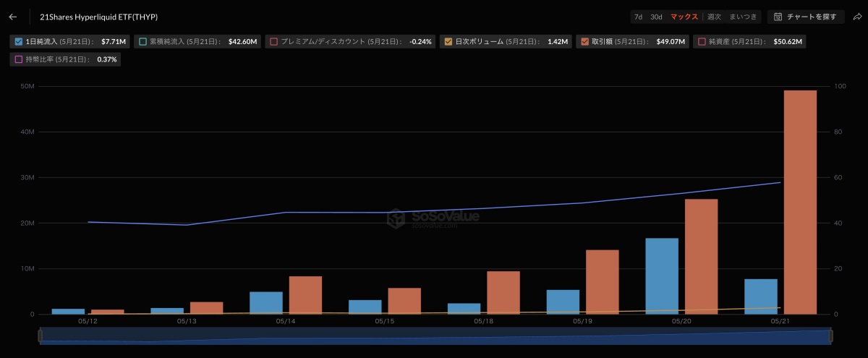The height and width of the screenshot is (358, 868).
Task: Switch to まいつき view
Action: (743, 17)
